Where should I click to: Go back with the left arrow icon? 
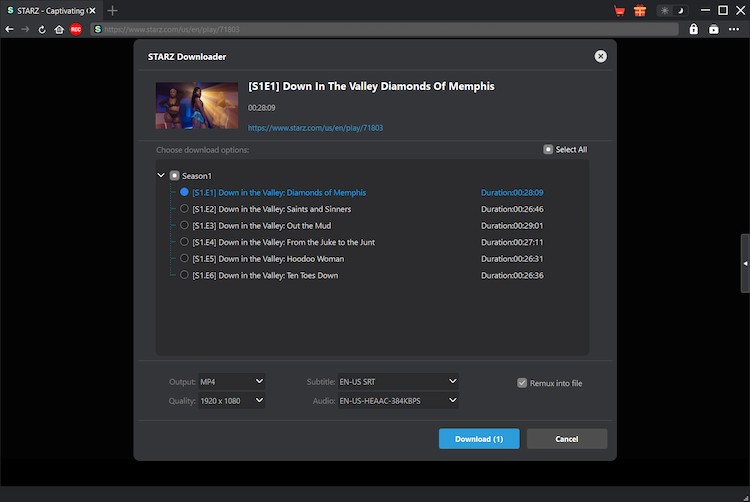point(9,30)
